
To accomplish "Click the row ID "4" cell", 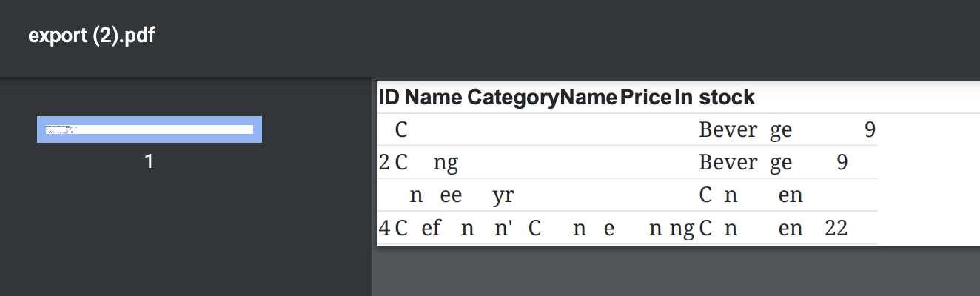I will click(x=384, y=228).
